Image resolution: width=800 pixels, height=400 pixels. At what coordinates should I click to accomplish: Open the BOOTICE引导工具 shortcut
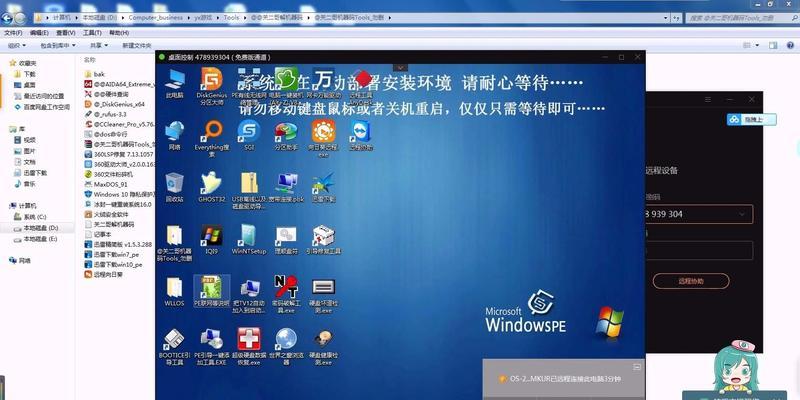[174, 347]
